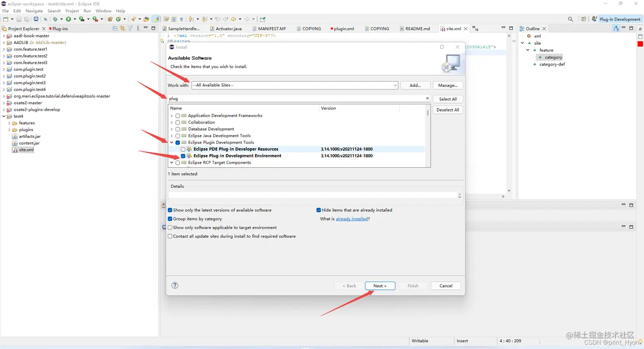The height and width of the screenshot is (349, 644).
Task: Click the Cancel button in the Install dialog
Action: click(x=446, y=286)
